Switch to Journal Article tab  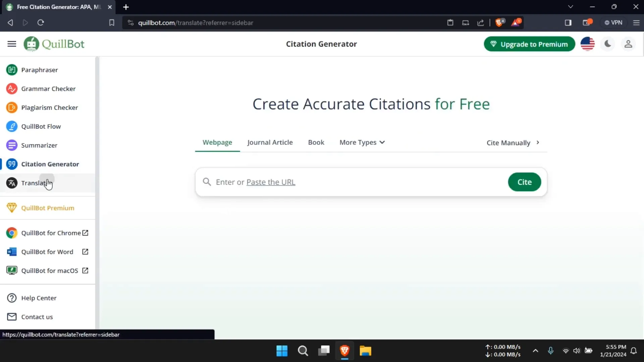(270, 142)
